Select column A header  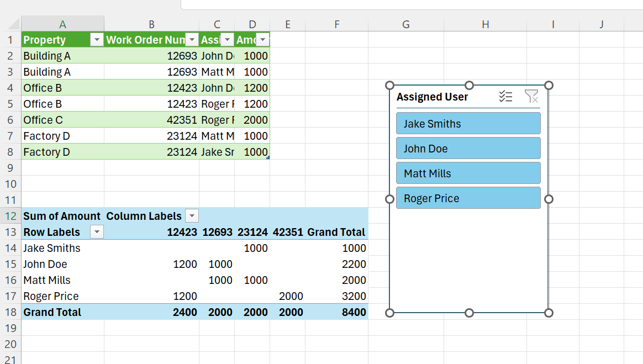point(63,24)
